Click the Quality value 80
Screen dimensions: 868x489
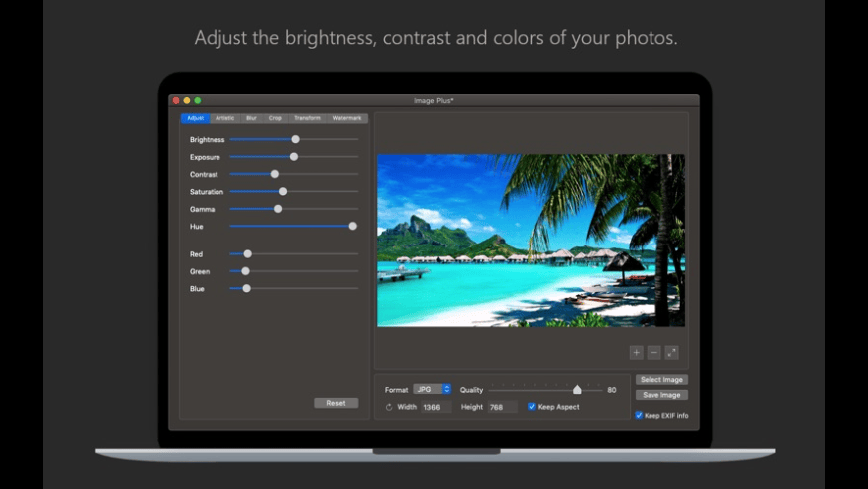point(612,390)
